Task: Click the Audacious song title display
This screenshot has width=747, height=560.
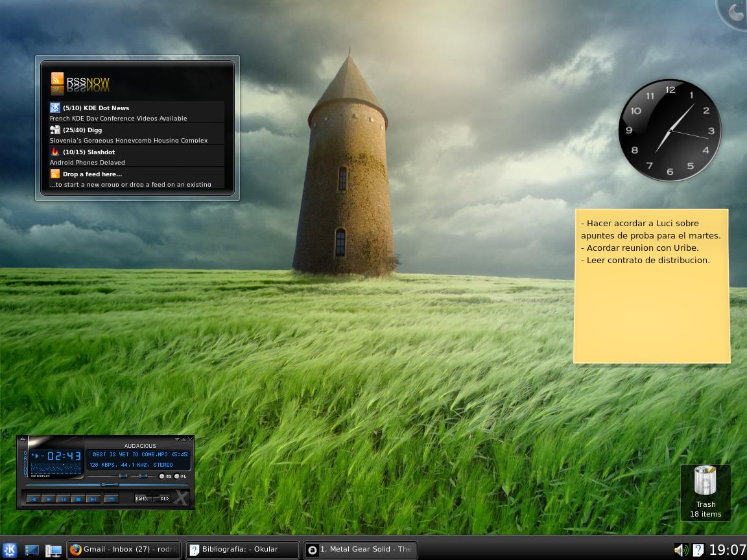Action: click(x=137, y=454)
